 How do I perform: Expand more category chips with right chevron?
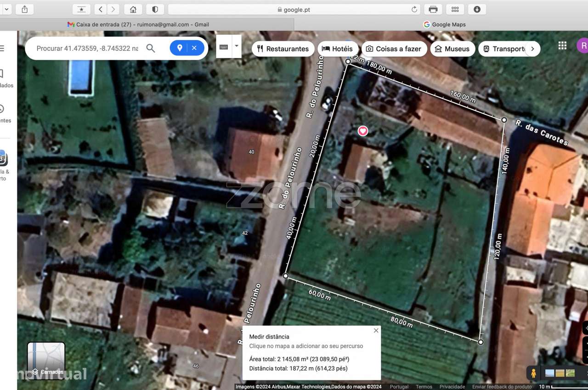coord(532,49)
